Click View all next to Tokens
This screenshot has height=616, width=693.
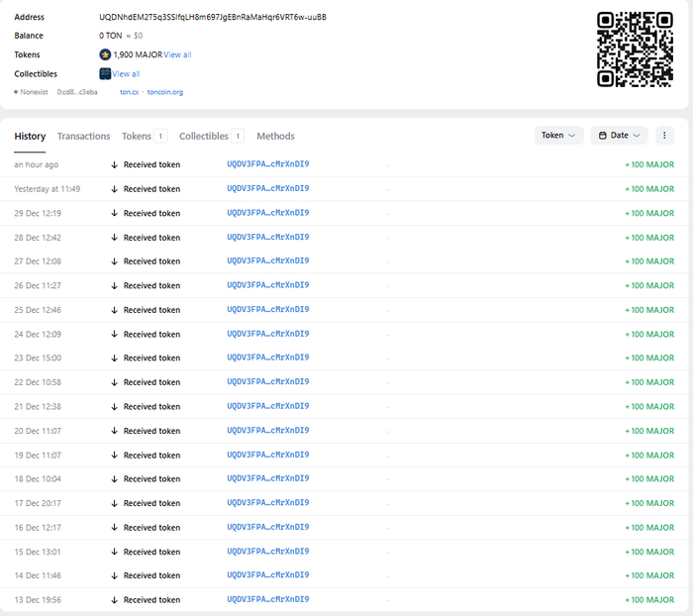click(x=177, y=54)
